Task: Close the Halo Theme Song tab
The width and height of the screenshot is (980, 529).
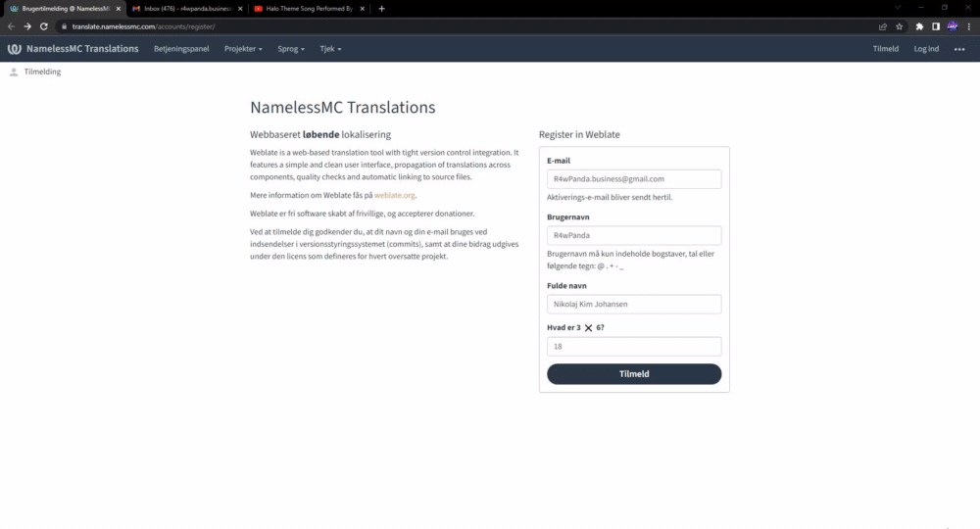Action: point(362,9)
